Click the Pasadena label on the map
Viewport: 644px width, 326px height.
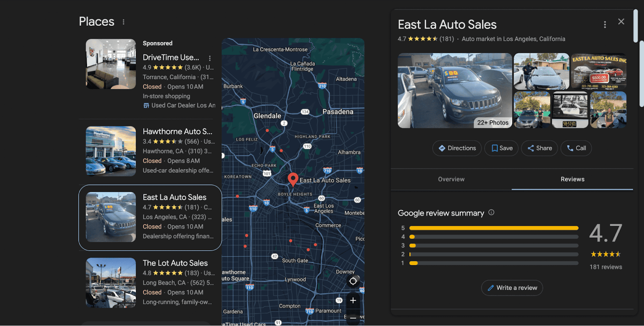338,112
